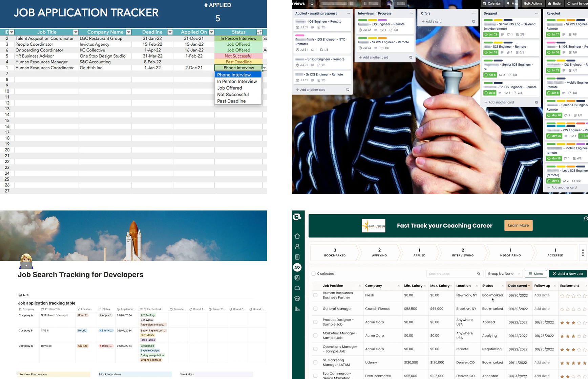Click template icon in Interviews in Progress list
The image size is (588, 379).
coord(411,58)
